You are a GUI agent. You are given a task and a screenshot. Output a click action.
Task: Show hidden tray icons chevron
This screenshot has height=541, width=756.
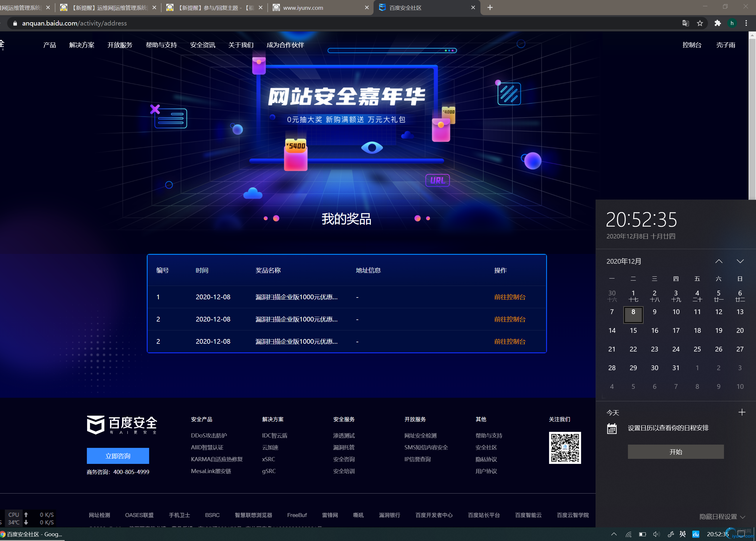point(614,534)
